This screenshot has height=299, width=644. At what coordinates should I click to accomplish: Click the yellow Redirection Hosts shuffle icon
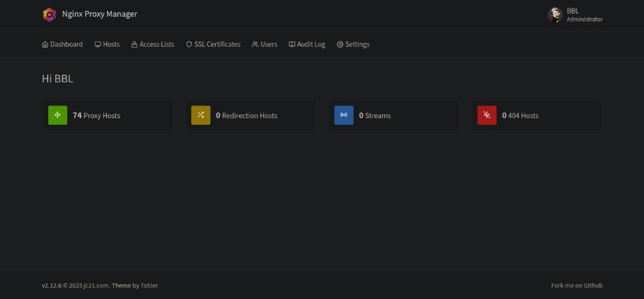(x=201, y=115)
